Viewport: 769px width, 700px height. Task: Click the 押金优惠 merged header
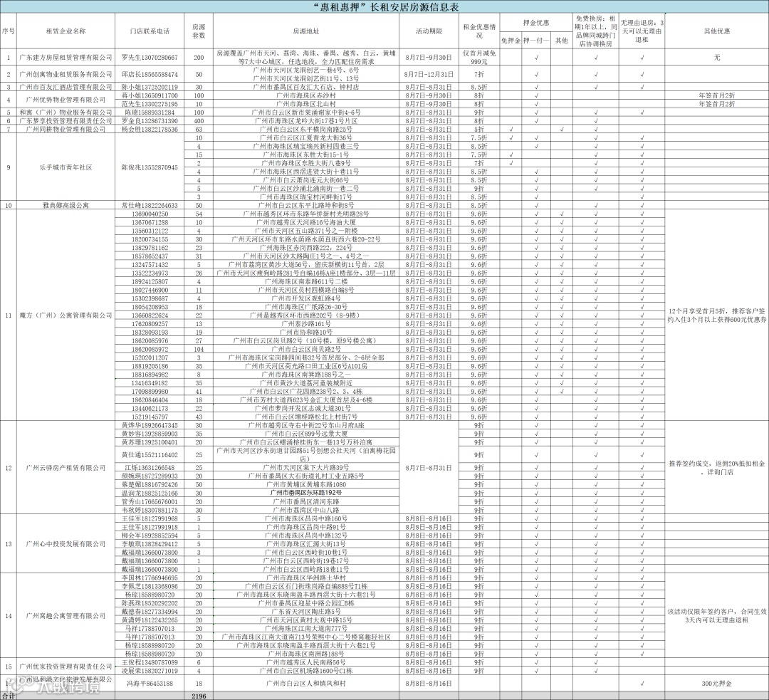pyautogui.click(x=536, y=23)
